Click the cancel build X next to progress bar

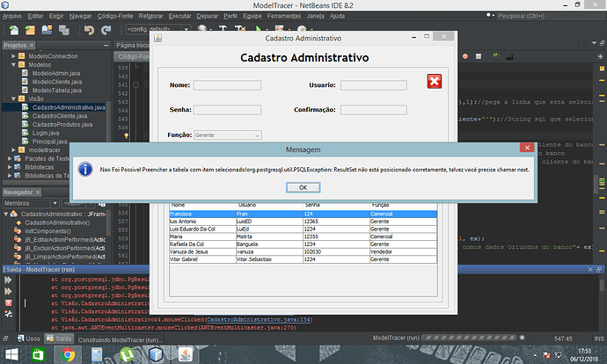(x=523, y=338)
